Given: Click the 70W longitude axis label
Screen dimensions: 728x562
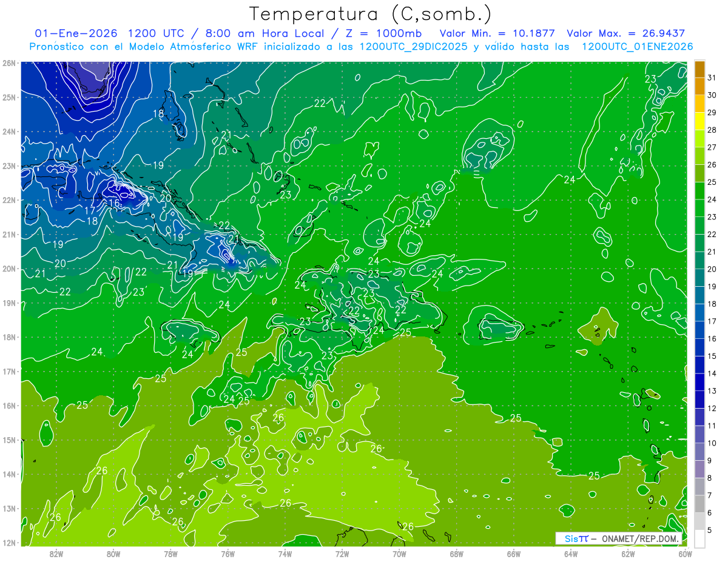Looking at the screenshot, I should 399,554.
